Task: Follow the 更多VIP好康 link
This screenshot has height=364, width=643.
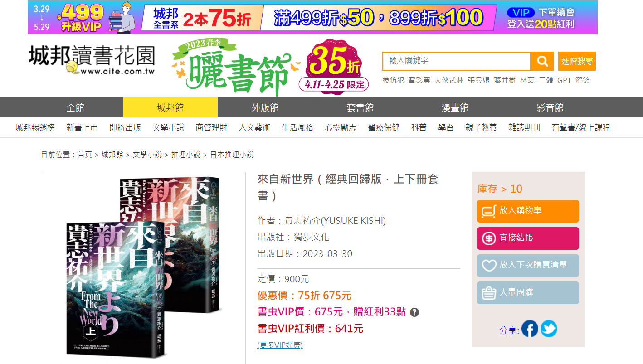Action: click(x=280, y=345)
